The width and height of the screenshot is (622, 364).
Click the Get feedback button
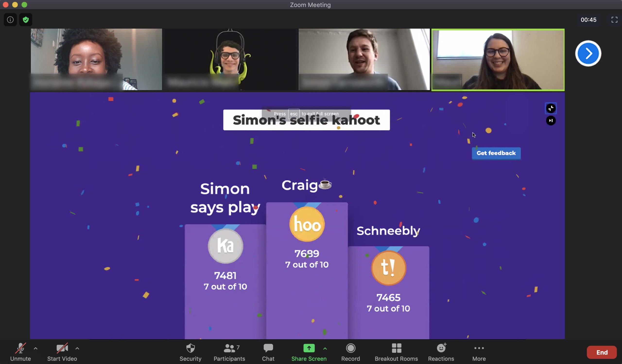tap(496, 153)
